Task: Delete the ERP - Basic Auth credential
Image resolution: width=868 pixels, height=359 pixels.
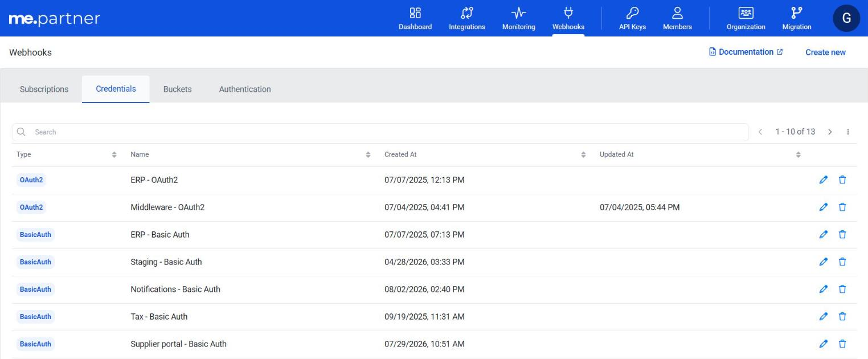Action: coord(842,235)
